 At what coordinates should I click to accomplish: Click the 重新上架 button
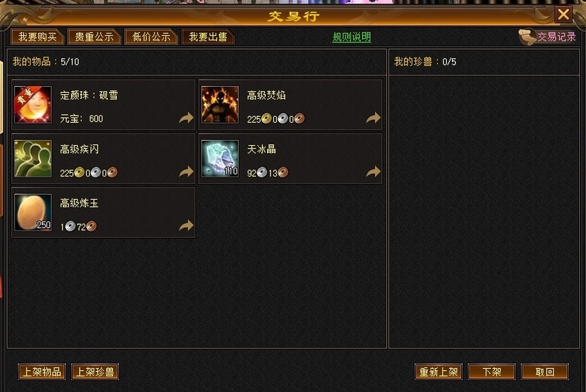click(x=438, y=372)
